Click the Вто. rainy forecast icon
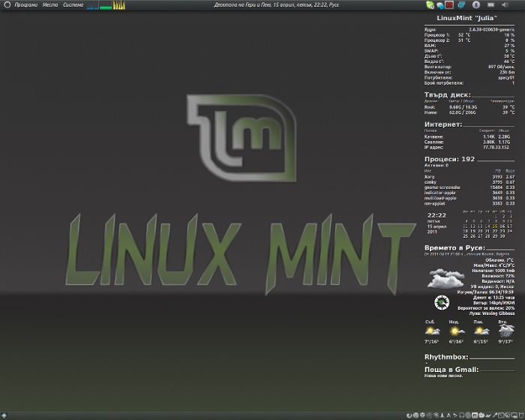 pos(505,331)
